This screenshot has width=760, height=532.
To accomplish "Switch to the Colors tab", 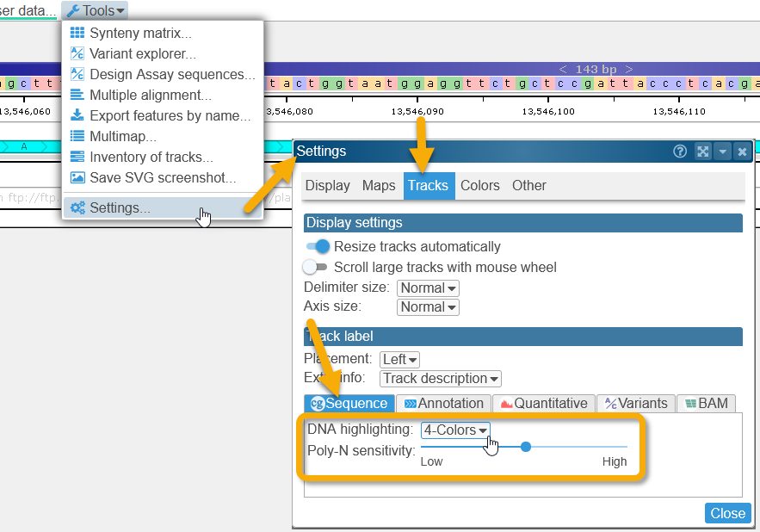I will click(x=479, y=185).
